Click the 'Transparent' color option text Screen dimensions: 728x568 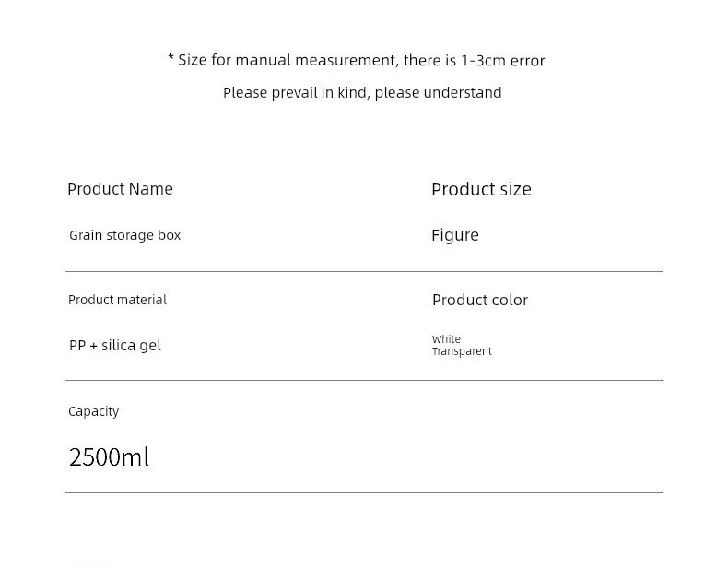pyautogui.click(x=462, y=351)
